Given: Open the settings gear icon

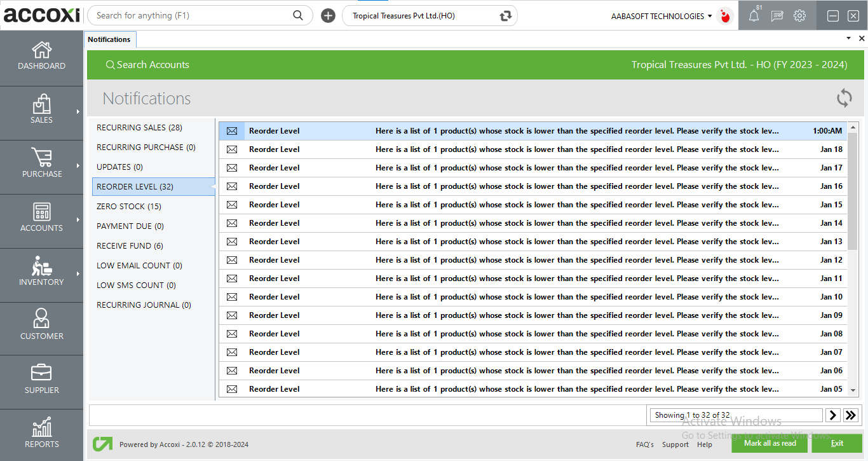Looking at the screenshot, I should (799, 16).
